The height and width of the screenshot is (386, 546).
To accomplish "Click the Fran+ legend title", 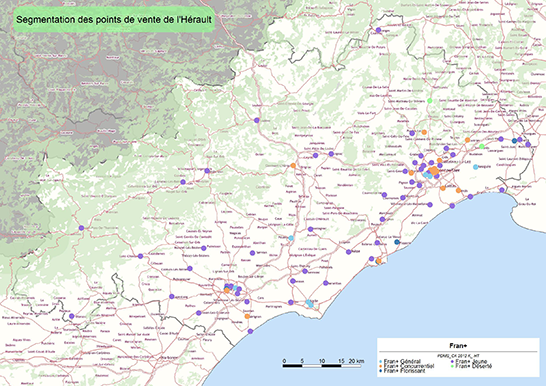I will 458,346.
